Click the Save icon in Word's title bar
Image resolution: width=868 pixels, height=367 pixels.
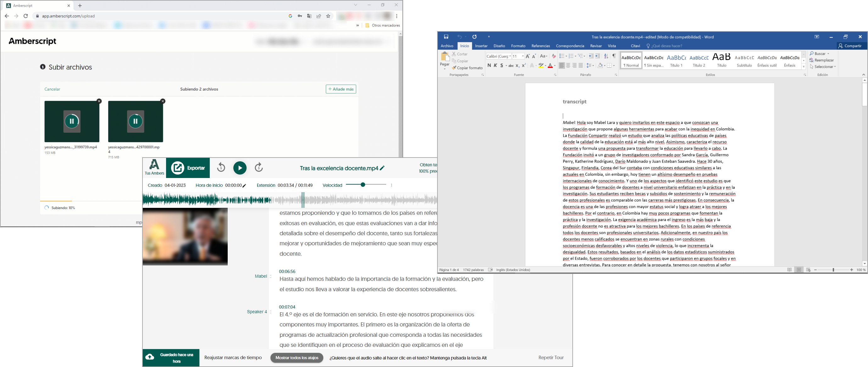[446, 37]
